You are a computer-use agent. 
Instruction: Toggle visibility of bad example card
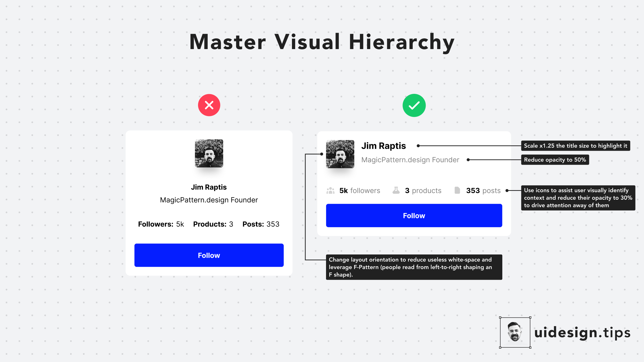click(x=209, y=105)
